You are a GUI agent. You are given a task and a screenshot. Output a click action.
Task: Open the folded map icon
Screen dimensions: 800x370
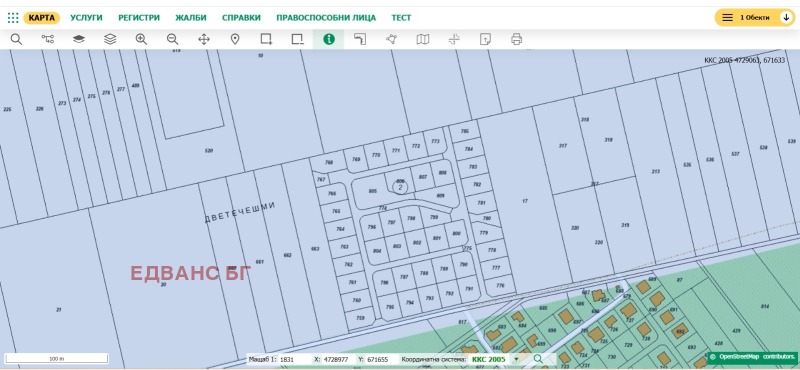[x=422, y=39]
